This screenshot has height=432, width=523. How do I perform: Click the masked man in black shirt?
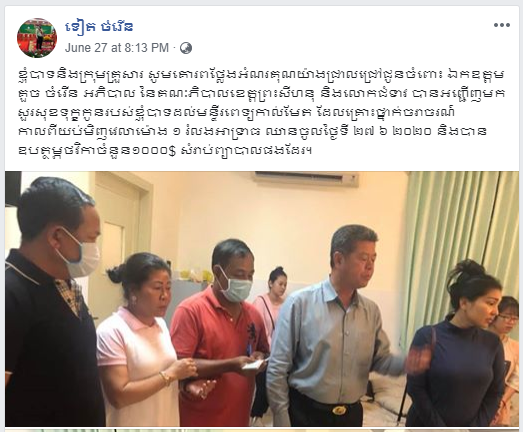(52, 304)
